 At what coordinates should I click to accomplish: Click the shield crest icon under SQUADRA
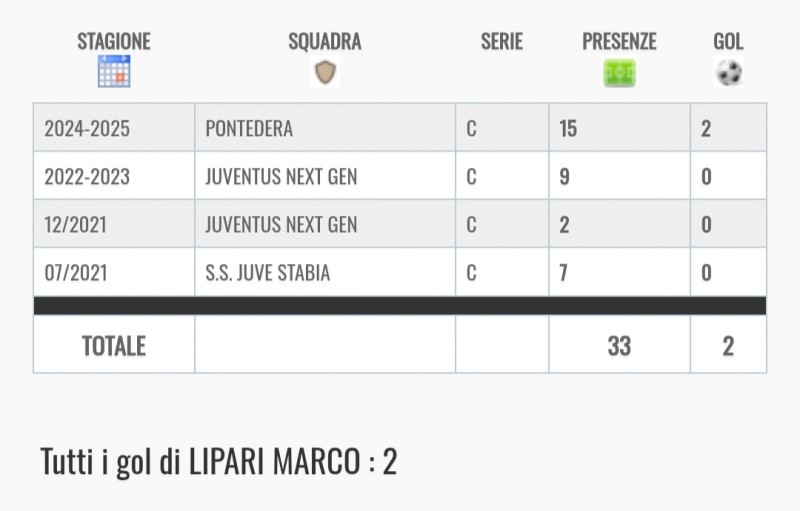(x=325, y=72)
